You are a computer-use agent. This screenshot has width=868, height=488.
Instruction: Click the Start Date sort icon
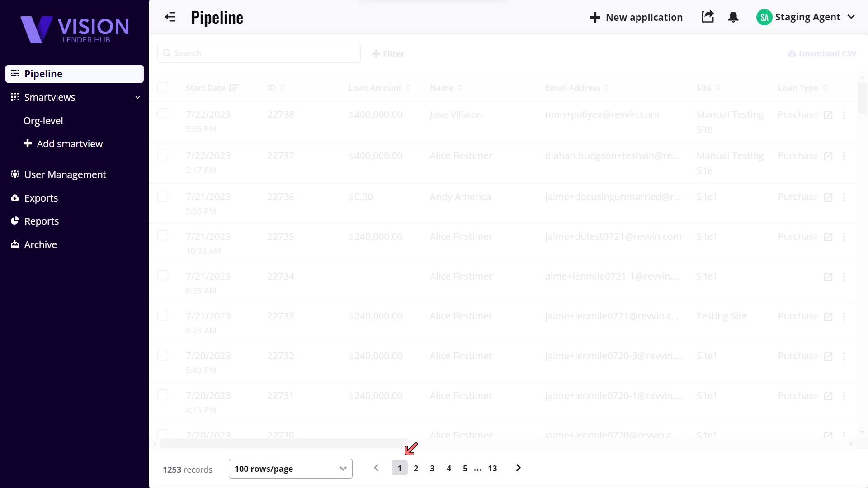(x=234, y=88)
